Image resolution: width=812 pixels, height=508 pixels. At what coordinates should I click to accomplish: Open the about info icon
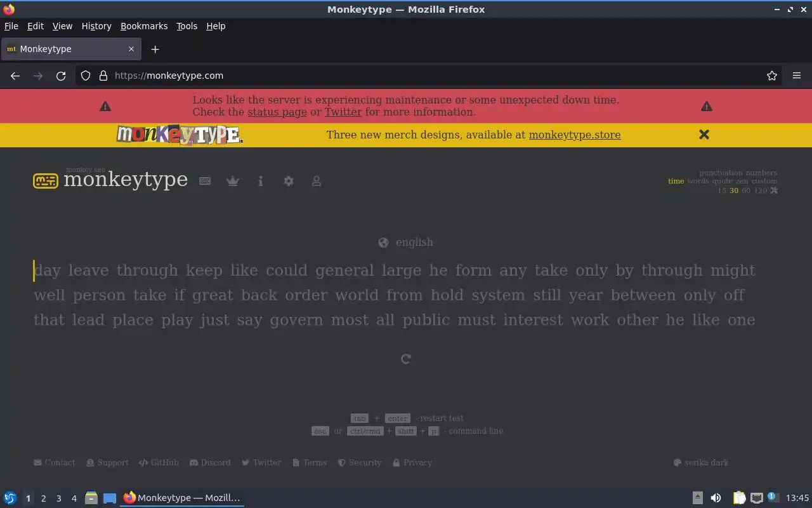pyautogui.click(x=260, y=181)
